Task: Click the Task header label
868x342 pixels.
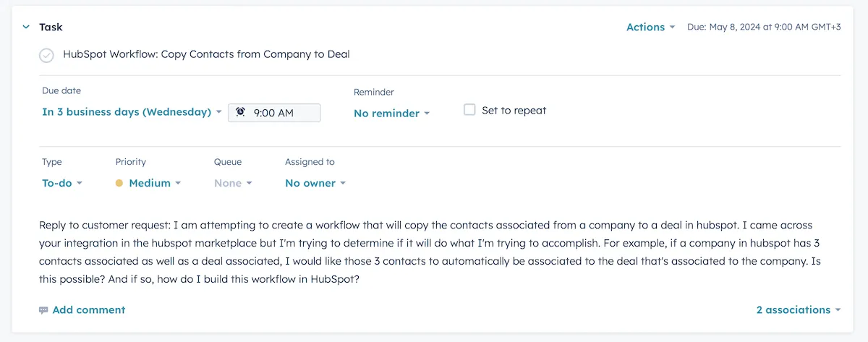Action: 51,27
